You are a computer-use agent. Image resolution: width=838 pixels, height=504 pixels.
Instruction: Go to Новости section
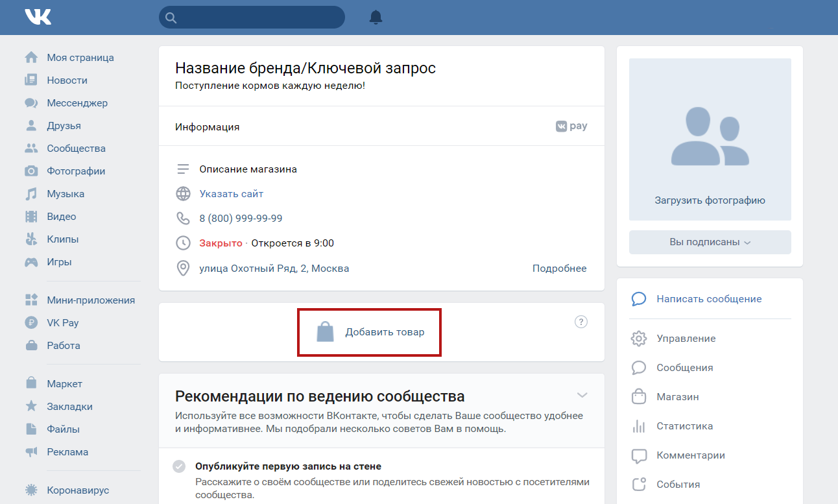[x=67, y=80]
